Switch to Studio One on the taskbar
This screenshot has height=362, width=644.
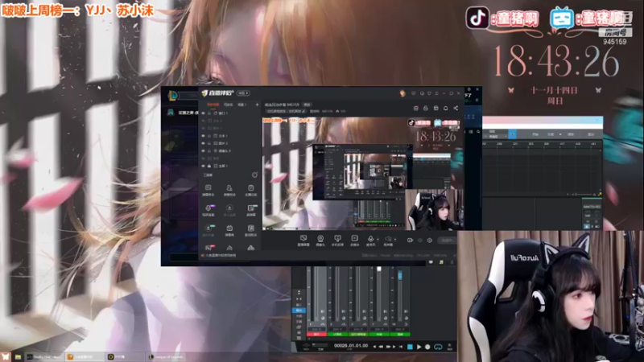click(x=44, y=356)
